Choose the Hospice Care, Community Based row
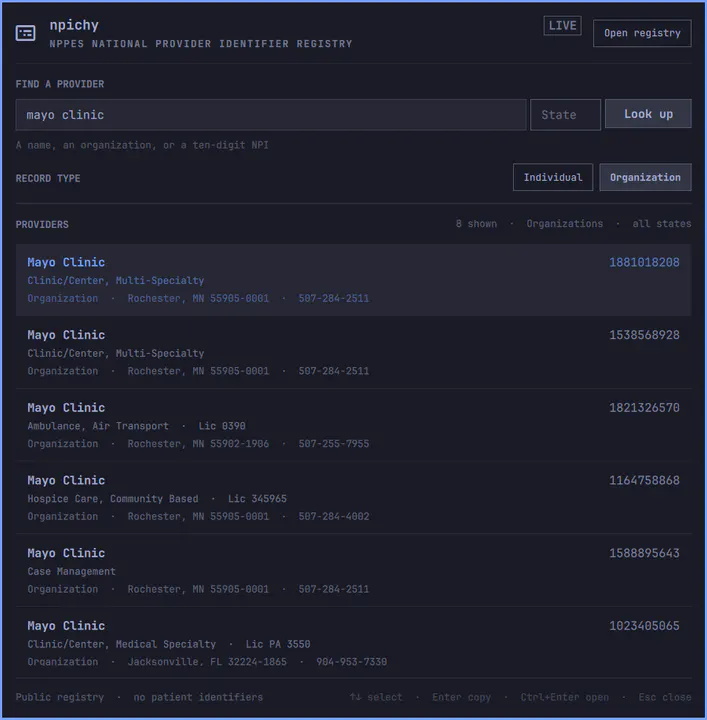 354,498
